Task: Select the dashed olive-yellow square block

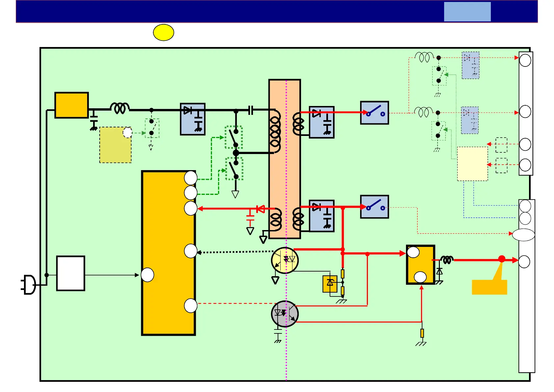Action: [115, 145]
